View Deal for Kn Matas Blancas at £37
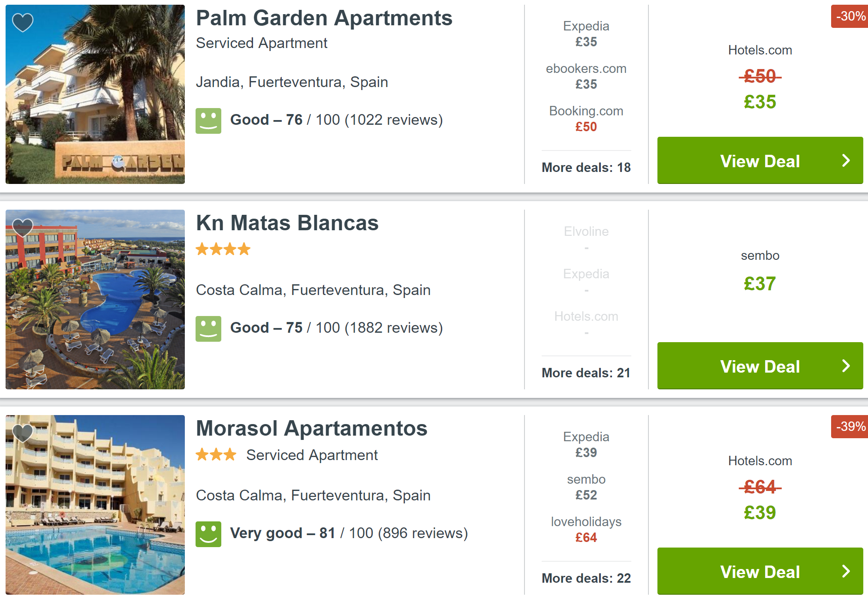Screen dimensions: 868x599 point(760,366)
